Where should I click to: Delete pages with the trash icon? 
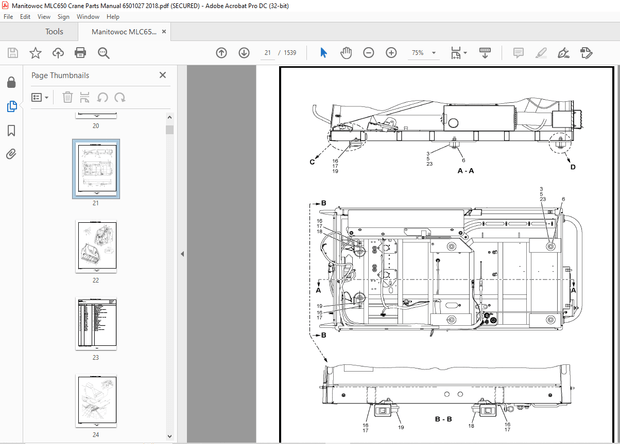click(68, 97)
